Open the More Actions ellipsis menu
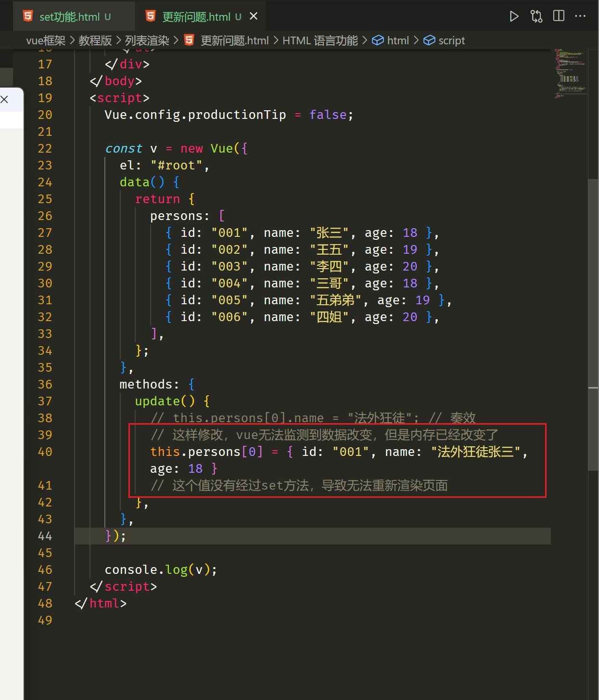599x700 pixels. [x=580, y=16]
